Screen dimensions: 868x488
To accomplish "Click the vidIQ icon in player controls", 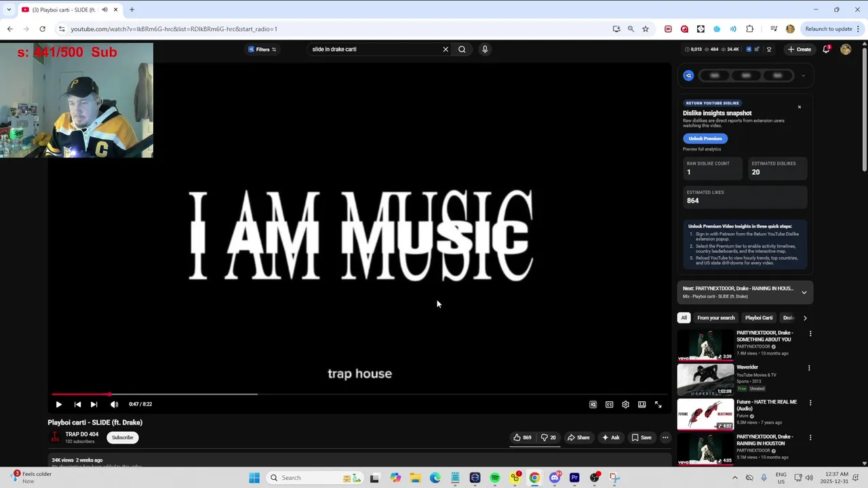I will pyautogui.click(x=593, y=405).
